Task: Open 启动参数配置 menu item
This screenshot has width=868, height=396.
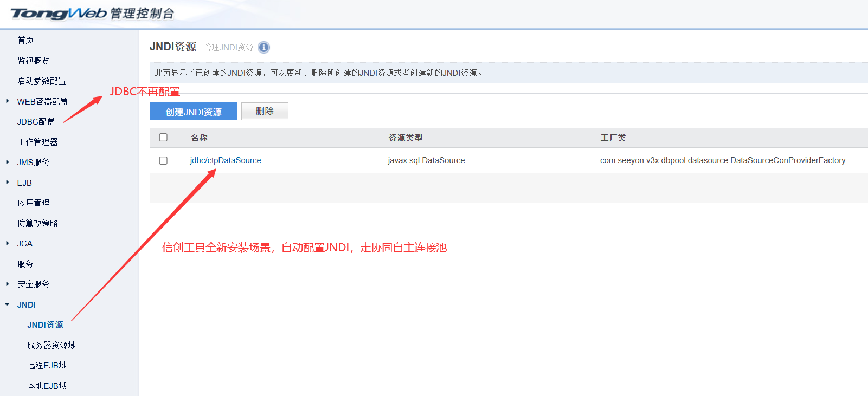Action: pos(42,81)
